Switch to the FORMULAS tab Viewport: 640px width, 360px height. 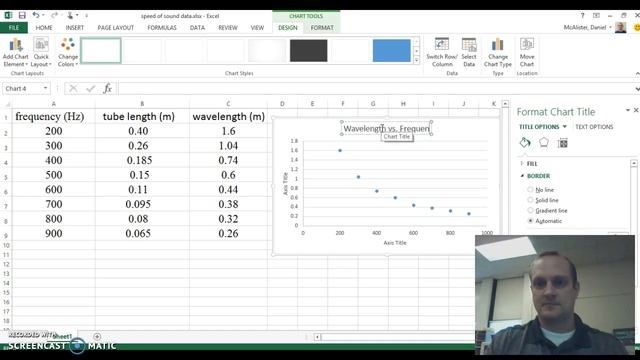tap(162, 28)
